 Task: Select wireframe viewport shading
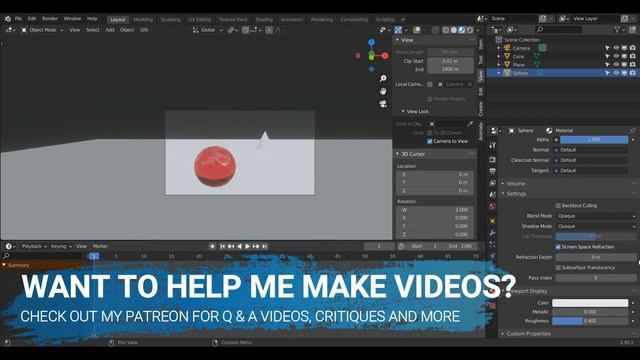click(x=446, y=30)
